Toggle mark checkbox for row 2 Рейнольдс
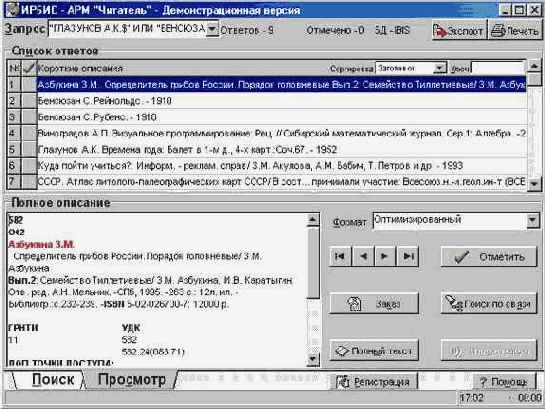Screen dimensions: 545x409 [29, 101]
